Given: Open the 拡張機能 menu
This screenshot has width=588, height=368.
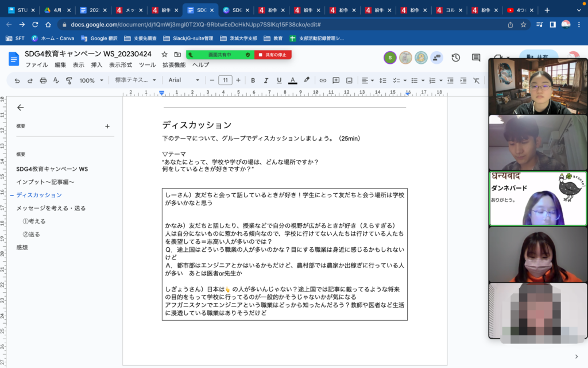Looking at the screenshot, I should point(174,65).
